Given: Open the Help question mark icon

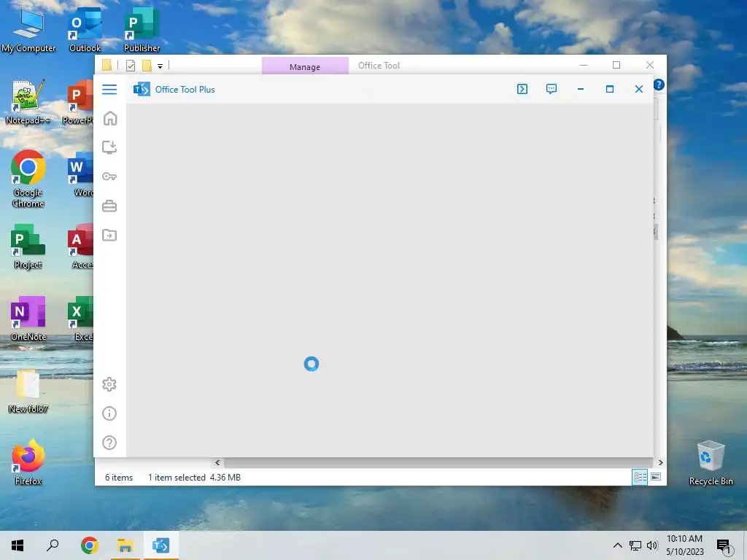Looking at the screenshot, I should pyautogui.click(x=109, y=443).
